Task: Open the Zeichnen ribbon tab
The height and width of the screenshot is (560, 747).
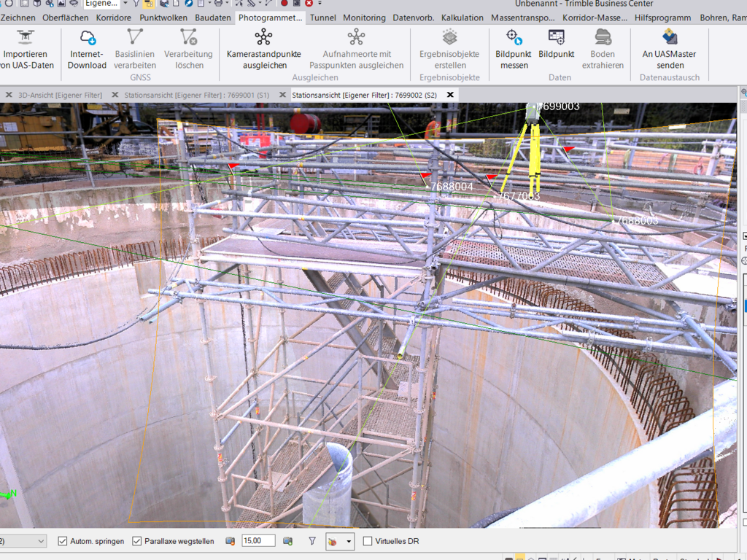Action: coord(18,17)
